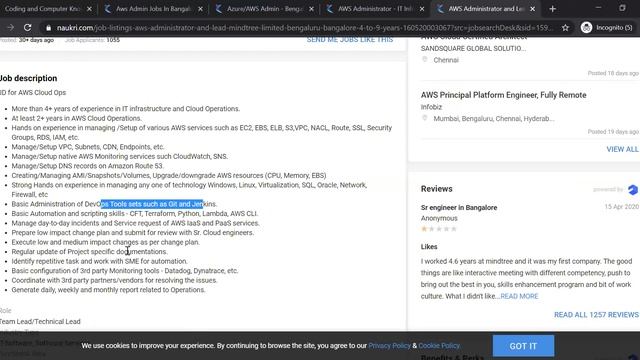Click READ MORE in the review

point(519,296)
